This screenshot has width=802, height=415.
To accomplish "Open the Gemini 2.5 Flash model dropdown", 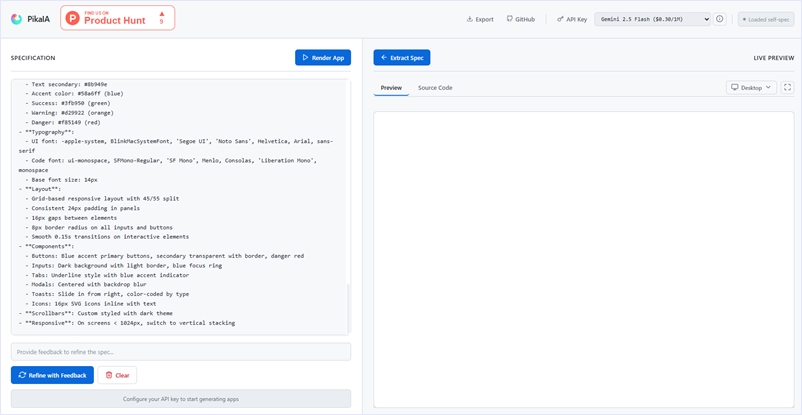I will (652, 19).
